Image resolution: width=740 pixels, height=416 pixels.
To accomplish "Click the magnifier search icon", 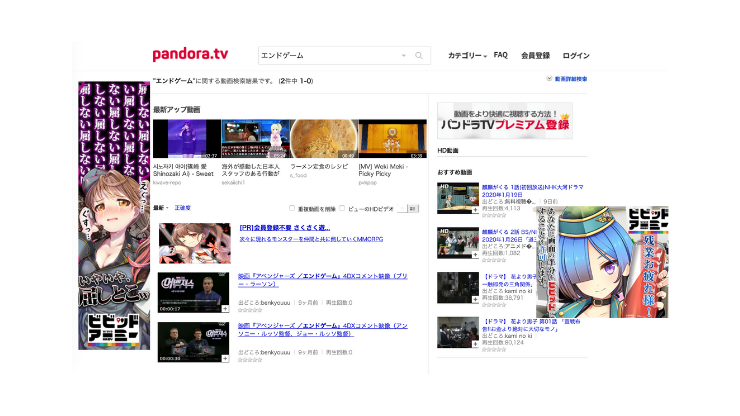I will pos(419,56).
